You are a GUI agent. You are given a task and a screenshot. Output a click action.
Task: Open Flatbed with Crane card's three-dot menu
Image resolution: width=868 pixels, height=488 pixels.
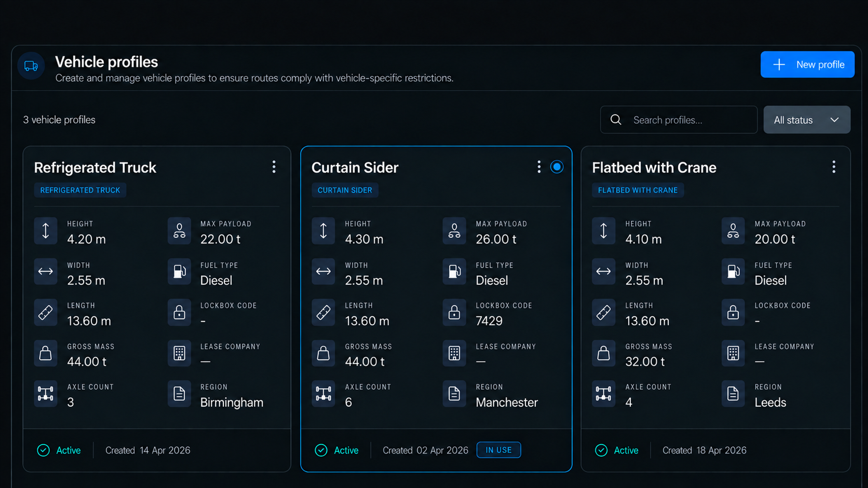pyautogui.click(x=834, y=167)
